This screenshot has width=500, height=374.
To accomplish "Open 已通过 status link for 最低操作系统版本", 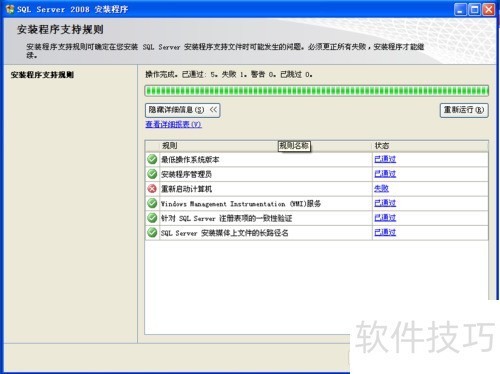I will (x=385, y=159).
